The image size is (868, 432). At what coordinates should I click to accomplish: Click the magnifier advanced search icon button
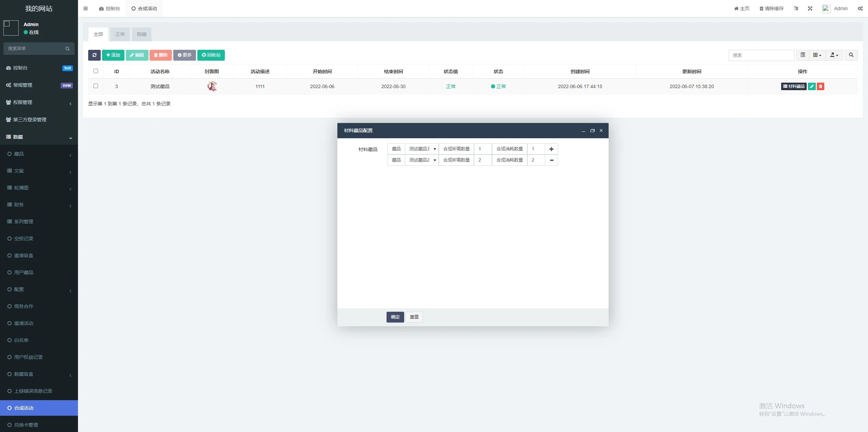(851, 55)
